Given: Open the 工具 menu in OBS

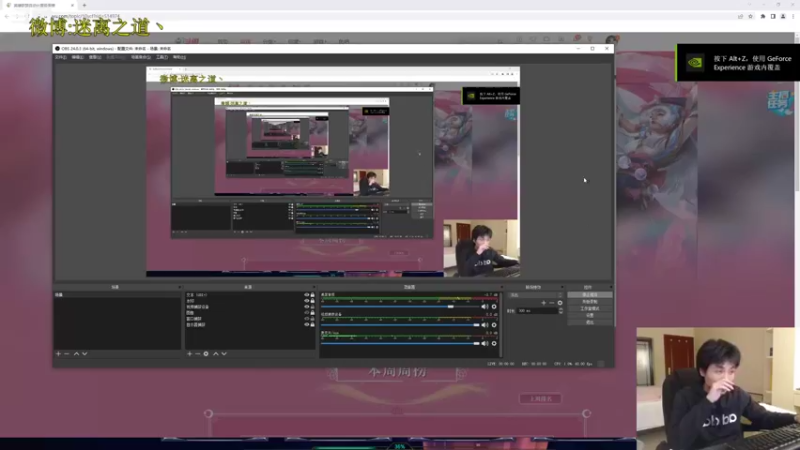Looking at the screenshot, I should point(162,57).
